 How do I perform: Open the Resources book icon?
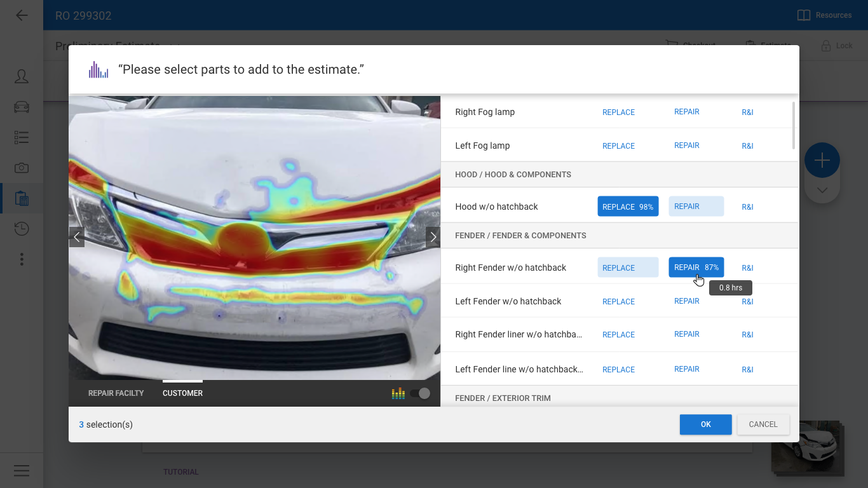coord(804,15)
